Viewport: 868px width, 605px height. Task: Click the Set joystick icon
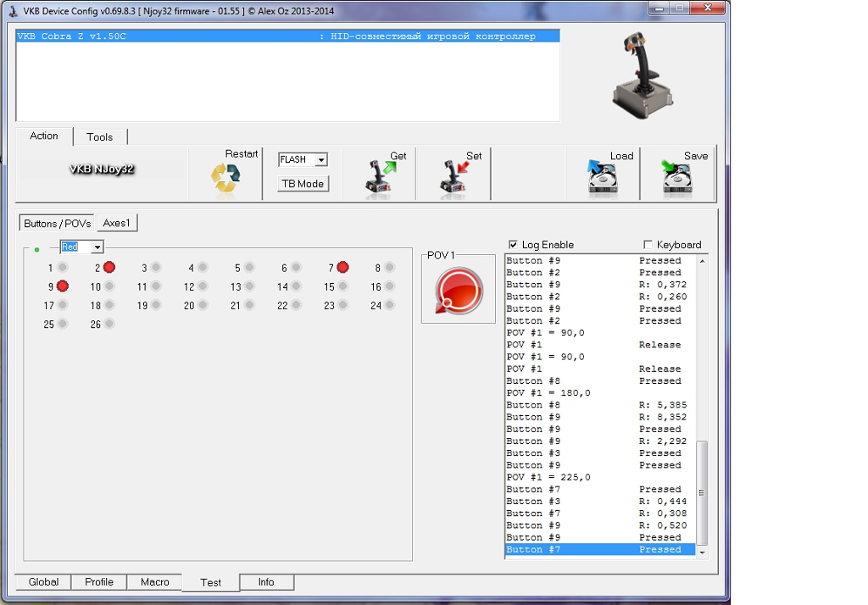(x=455, y=178)
